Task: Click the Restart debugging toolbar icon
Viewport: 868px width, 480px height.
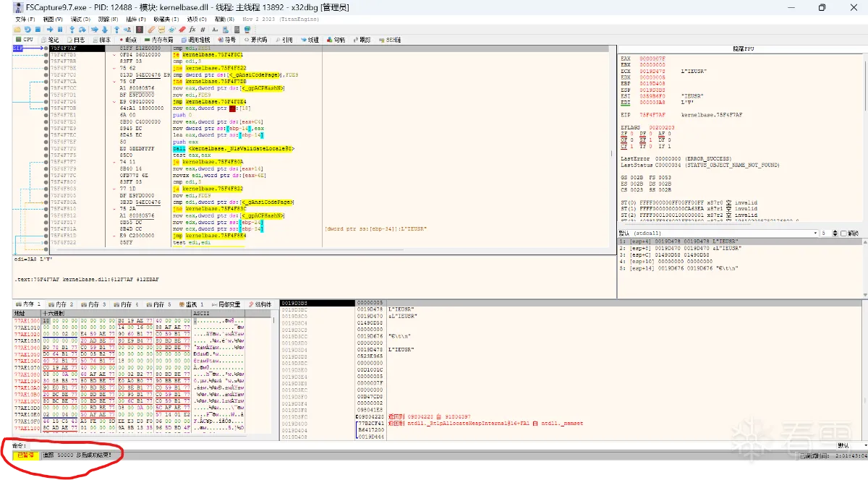Action: (x=27, y=29)
